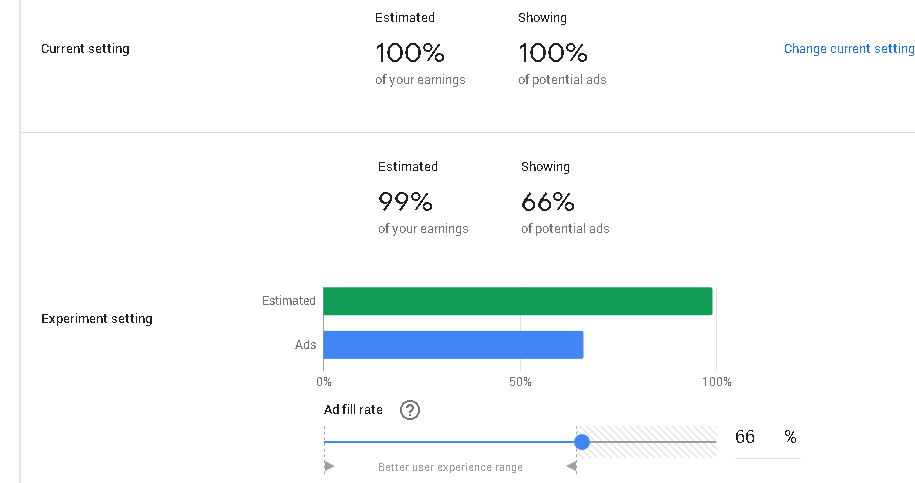Click the current 100% of your earnings value
The image size is (915, 483).
[x=410, y=52]
